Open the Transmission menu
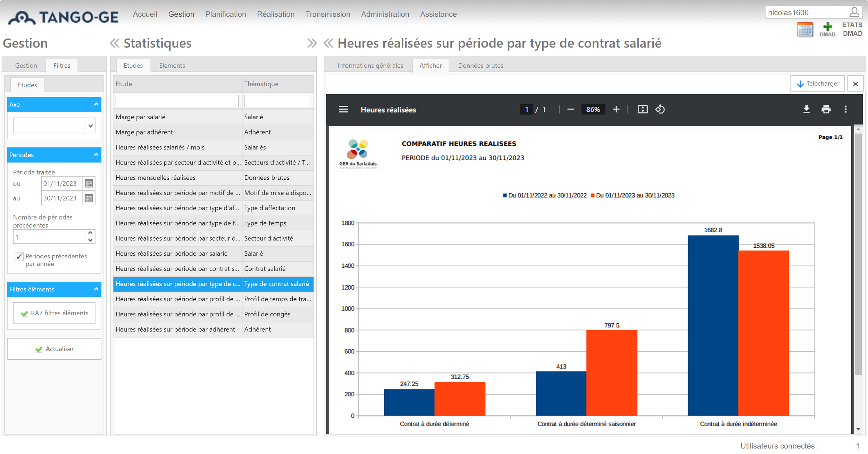 [328, 14]
